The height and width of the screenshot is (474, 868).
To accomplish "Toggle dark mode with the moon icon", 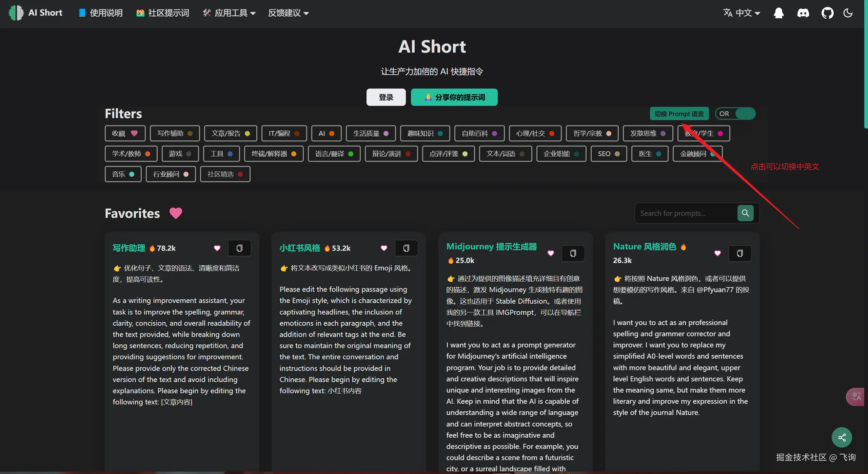I will tap(848, 13).
